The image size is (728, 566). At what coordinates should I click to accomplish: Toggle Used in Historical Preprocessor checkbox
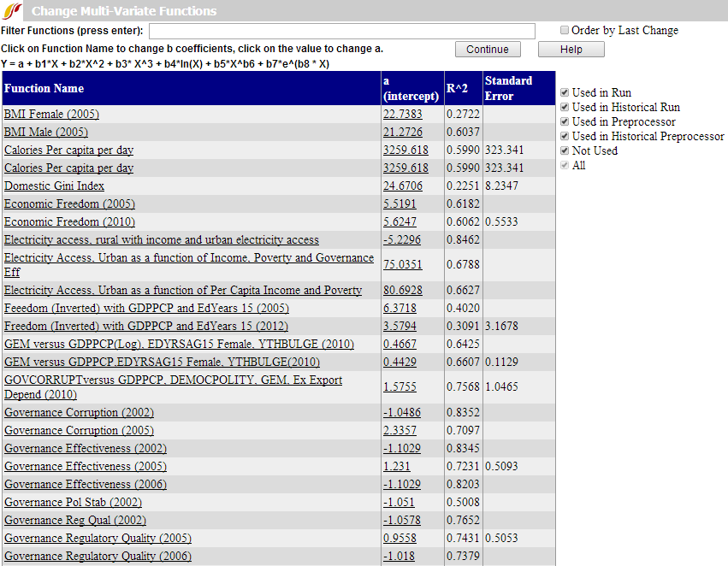coord(564,136)
